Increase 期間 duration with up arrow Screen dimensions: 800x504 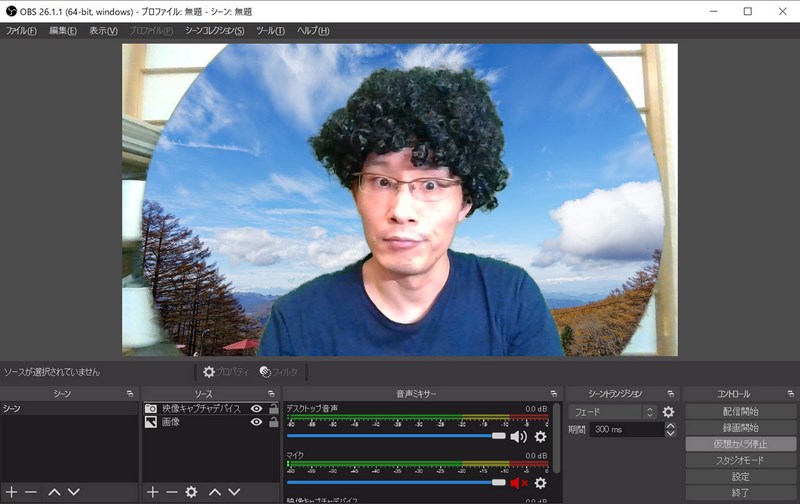(670, 425)
